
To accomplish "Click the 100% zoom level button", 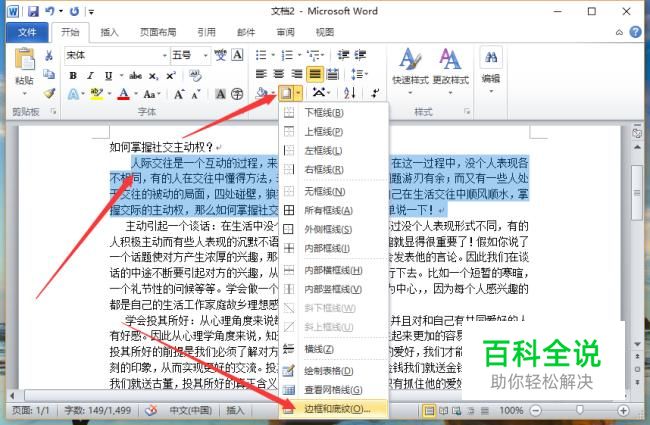I will [x=511, y=410].
